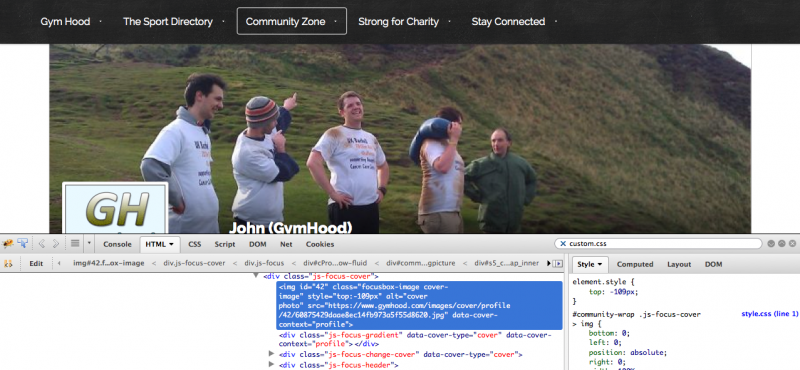Show the Layout side panel tab
Image resolution: width=800 pixels, height=370 pixels.
[679, 264]
